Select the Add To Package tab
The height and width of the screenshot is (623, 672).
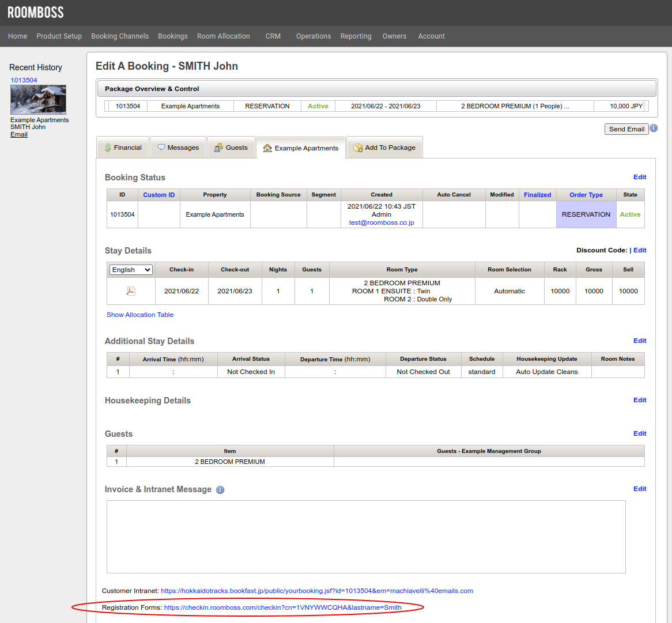click(x=384, y=148)
